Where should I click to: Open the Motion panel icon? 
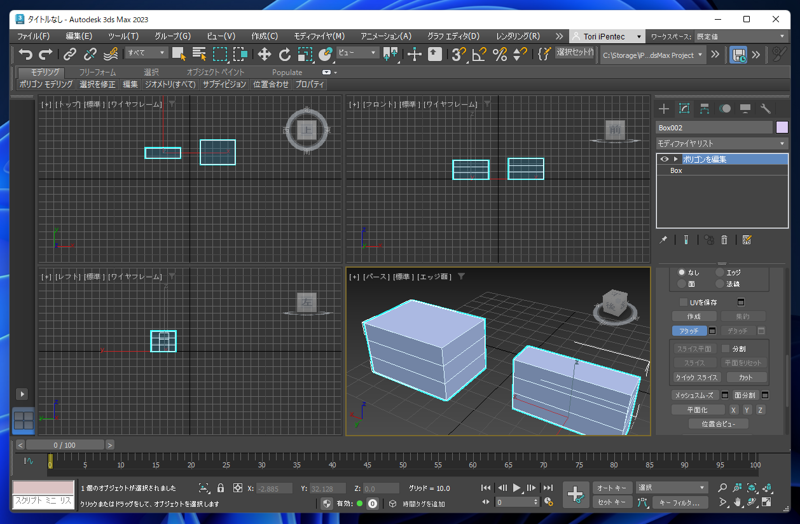tap(725, 109)
